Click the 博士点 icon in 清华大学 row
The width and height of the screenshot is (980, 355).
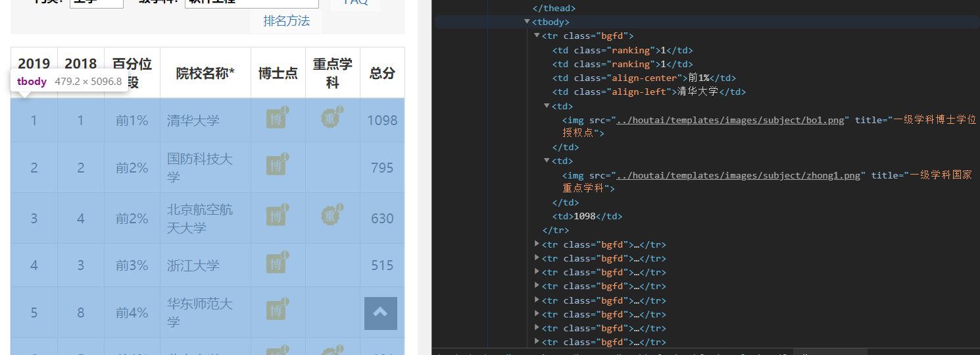click(278, 118)
